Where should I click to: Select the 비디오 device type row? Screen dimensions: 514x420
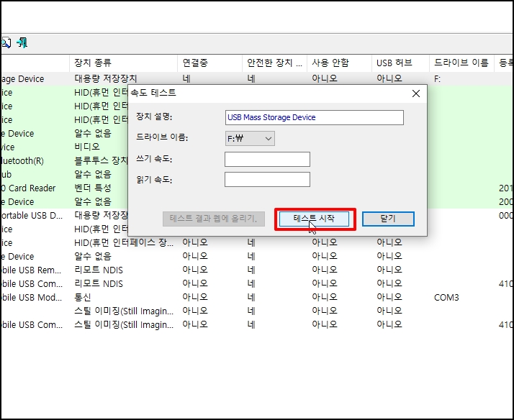coord(87,147)
